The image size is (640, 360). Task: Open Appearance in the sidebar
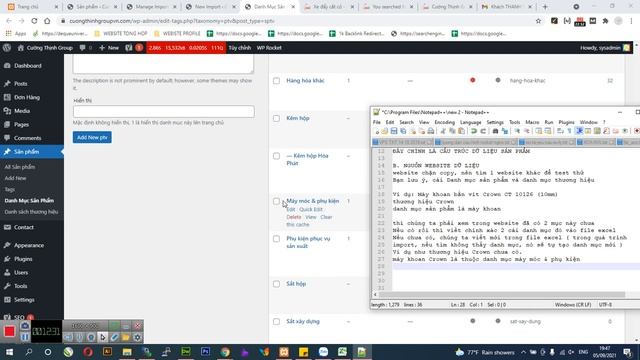29,245
